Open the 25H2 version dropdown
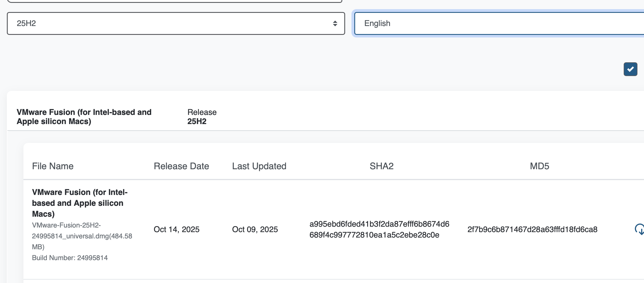 pyautogui.click(x=176, y=23)
